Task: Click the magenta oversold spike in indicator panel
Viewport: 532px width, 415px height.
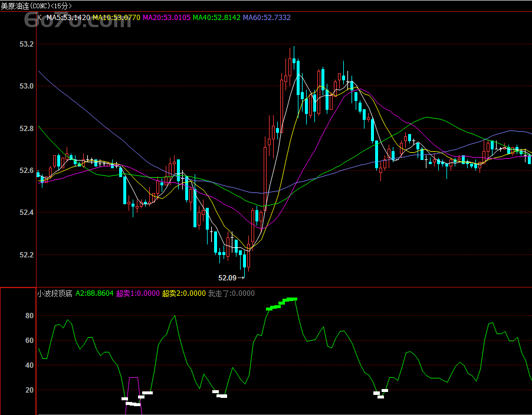Action: [134, 396]
